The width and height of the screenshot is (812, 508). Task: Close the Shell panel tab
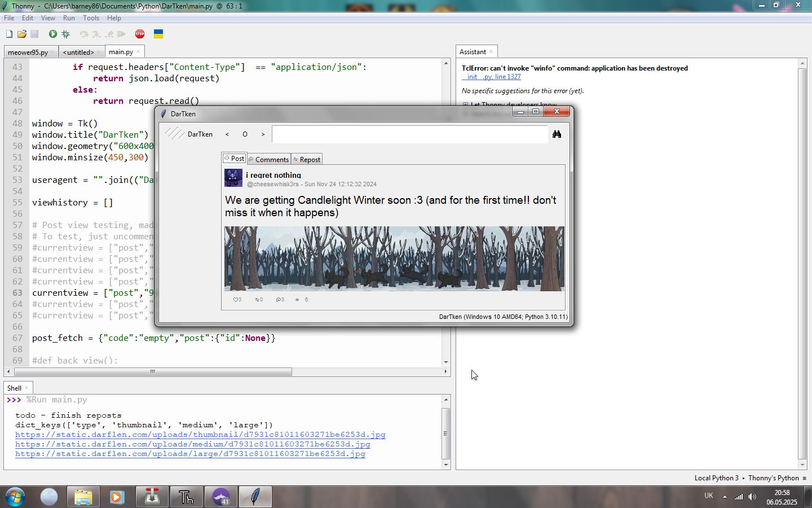26,388
